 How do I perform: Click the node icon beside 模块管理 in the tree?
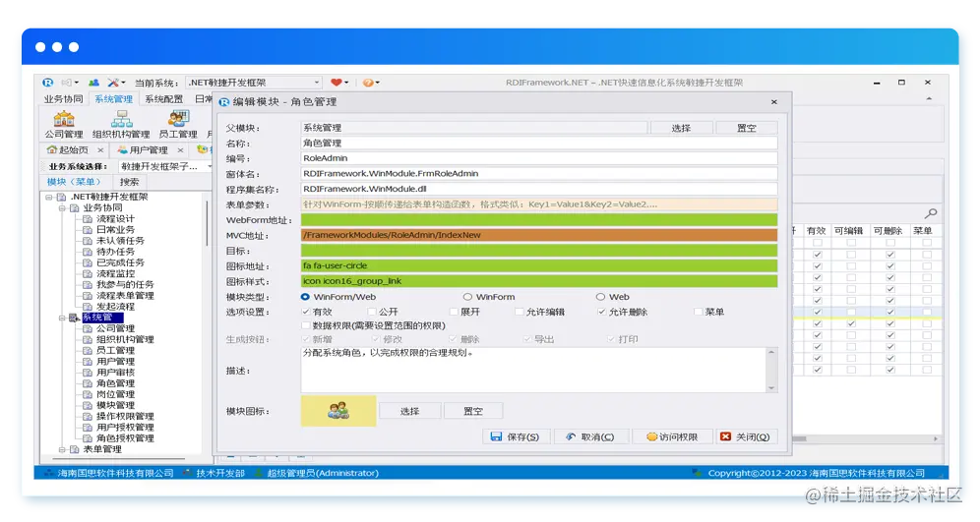pos(88,405)
